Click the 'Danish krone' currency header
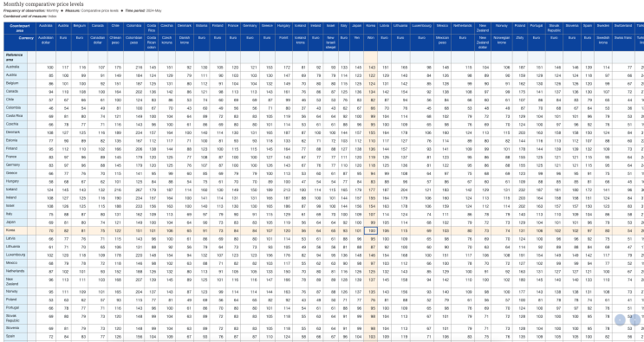This screenshot has width=644, height=342. [185, 42]
